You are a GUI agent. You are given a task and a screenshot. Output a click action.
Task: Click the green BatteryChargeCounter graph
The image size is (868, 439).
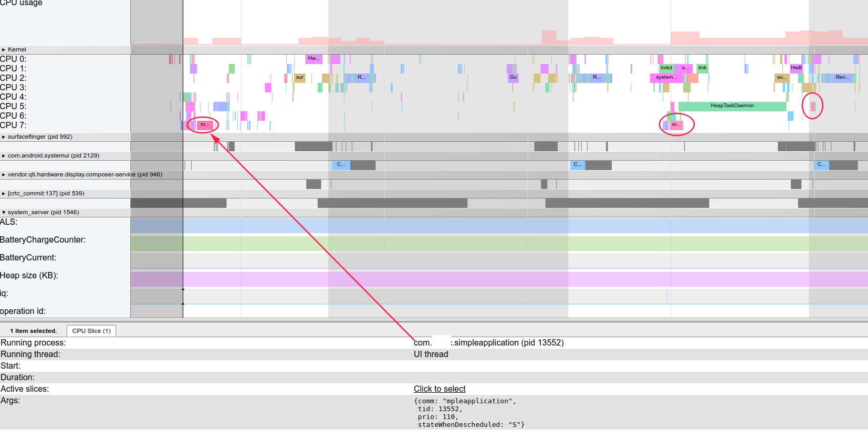[499, 244]
